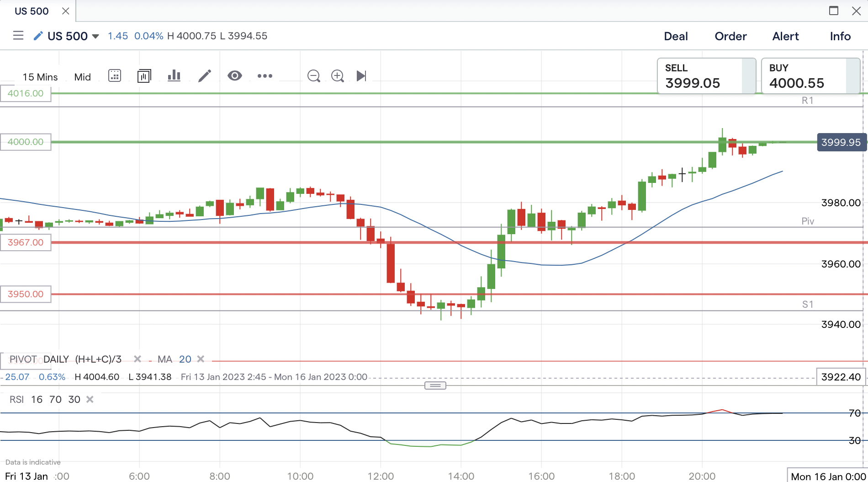Remove the RSI indicator
This screenshot has width=868, height=482.
[90, 399]
